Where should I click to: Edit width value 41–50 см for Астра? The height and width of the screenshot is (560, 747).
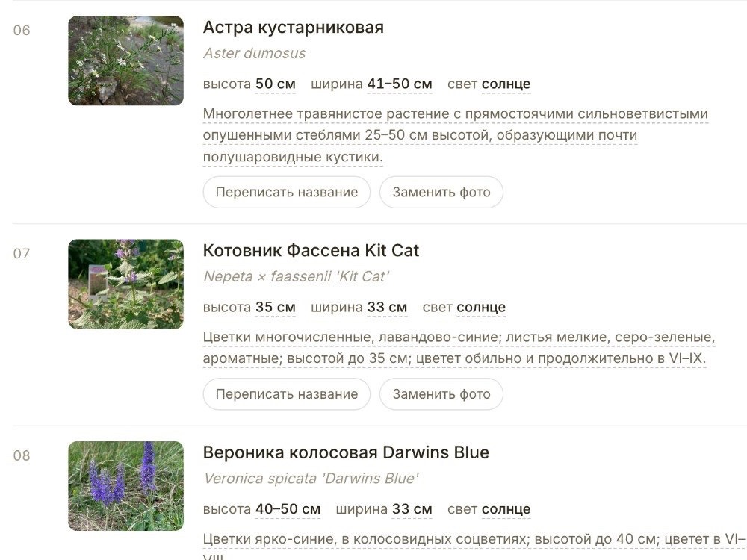(x=399, y=84)
